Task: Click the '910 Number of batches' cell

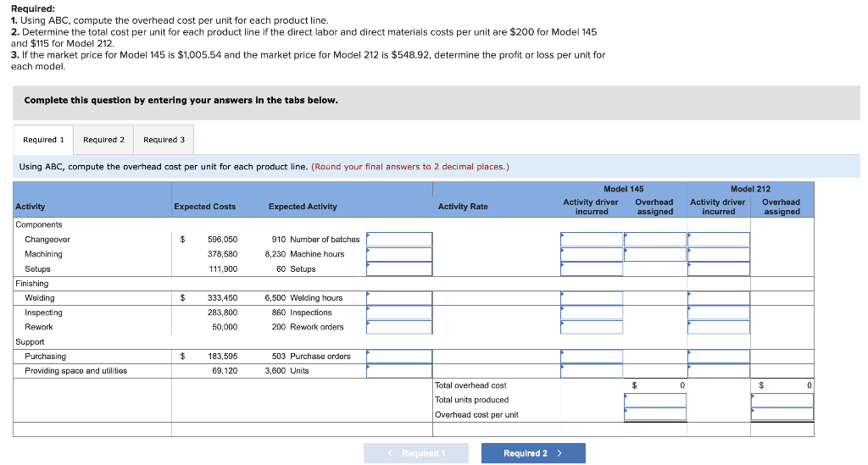Action: (315, 240)
